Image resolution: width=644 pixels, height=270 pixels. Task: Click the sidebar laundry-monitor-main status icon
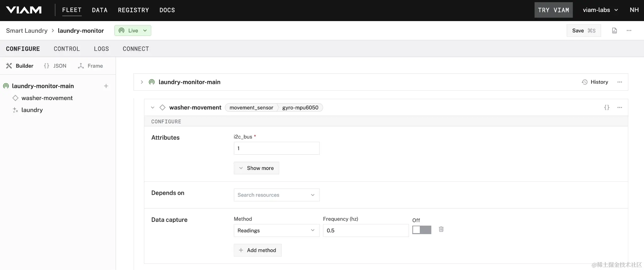[x=6, y=86]
